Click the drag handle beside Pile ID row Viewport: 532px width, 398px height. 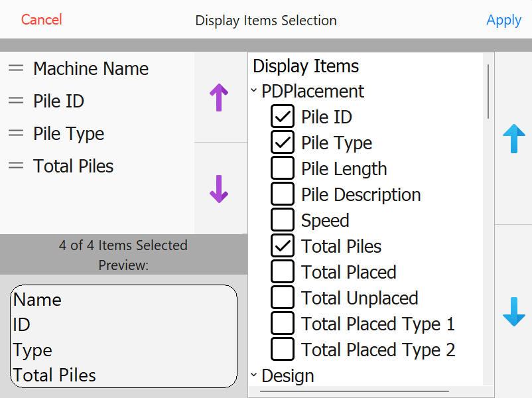click(16, 101)
